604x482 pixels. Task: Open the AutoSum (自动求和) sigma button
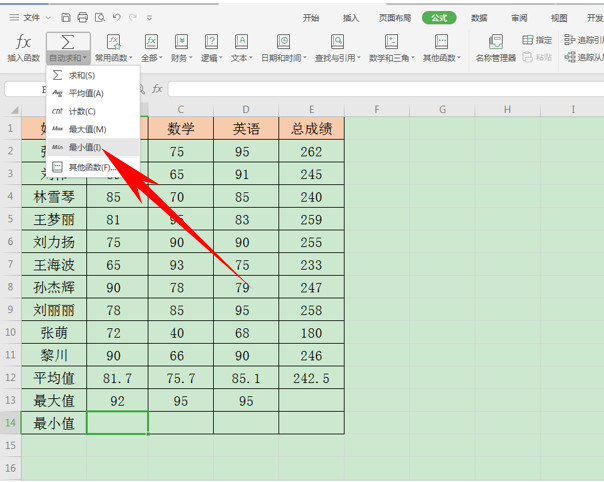(68, 42)
